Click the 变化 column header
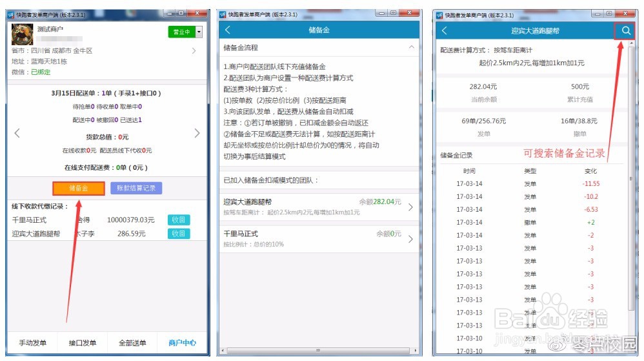 590,171
